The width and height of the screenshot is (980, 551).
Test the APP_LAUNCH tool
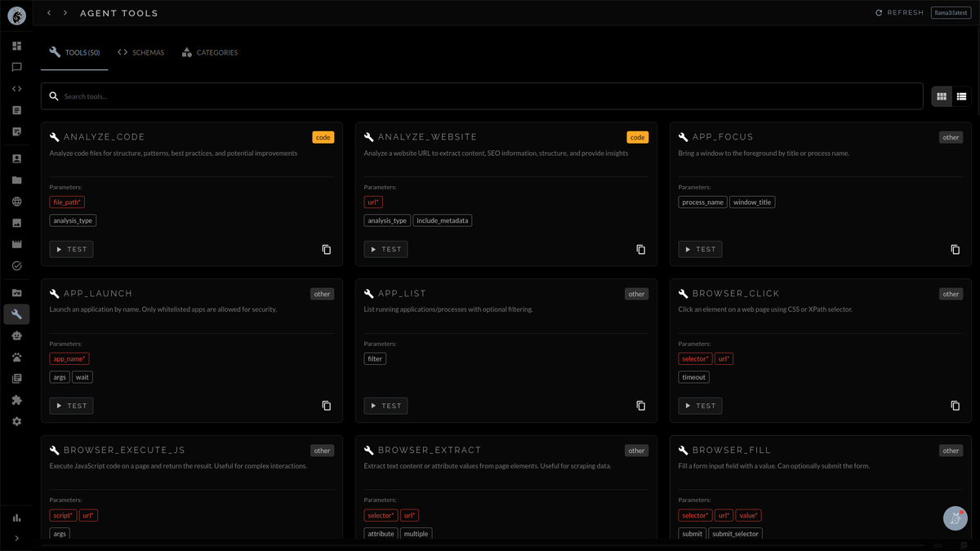click(x=71, y=406)
